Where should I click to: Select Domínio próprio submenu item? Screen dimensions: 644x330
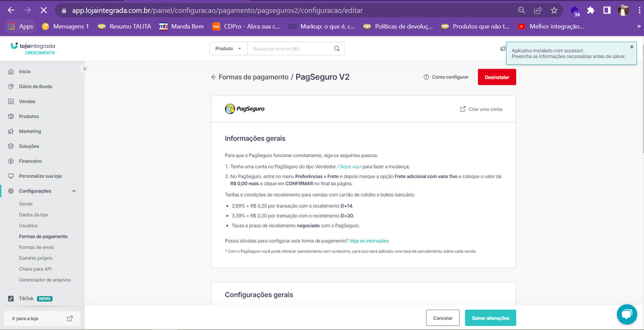pos(35,258)
